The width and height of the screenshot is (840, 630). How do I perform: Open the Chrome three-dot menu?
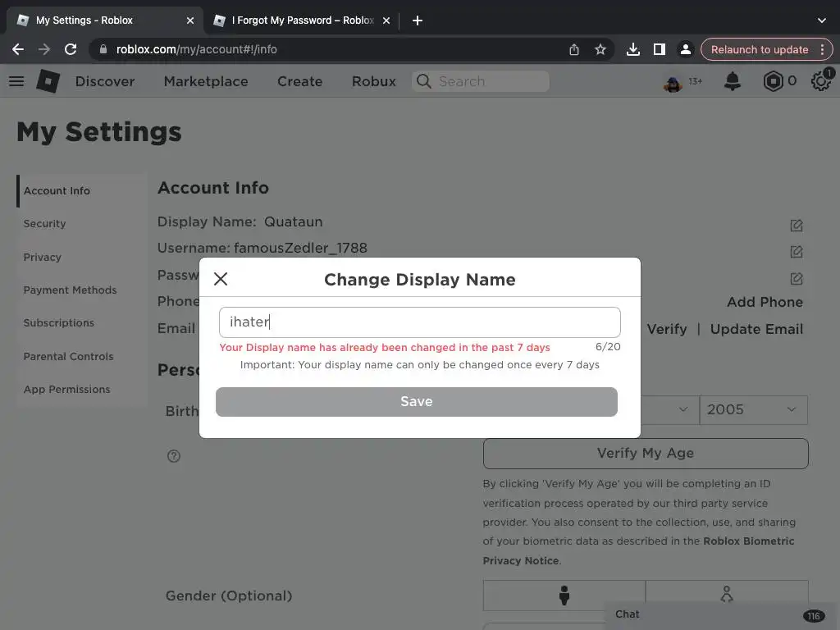click(x=822, y=49)
